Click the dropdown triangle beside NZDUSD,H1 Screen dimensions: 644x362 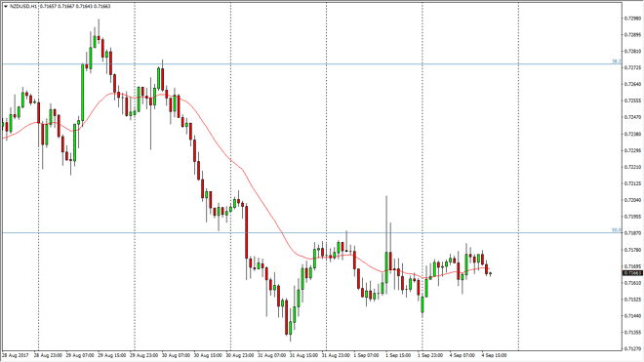(6, 6)
